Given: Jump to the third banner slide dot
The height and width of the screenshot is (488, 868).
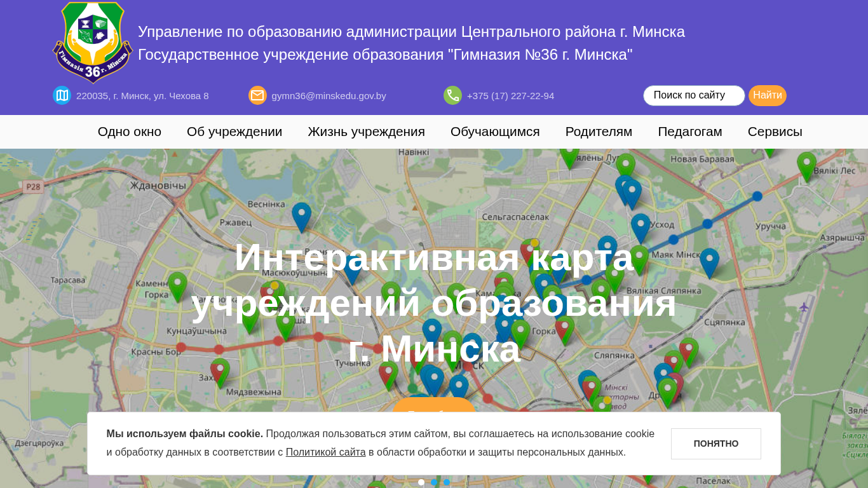Looking at the screenshot, I should tap(447, 482).
